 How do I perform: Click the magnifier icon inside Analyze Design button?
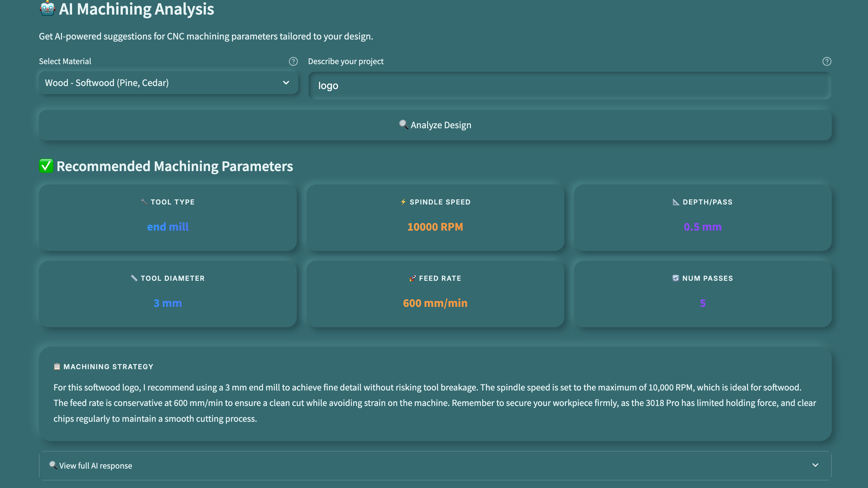[x=404, y=125]
